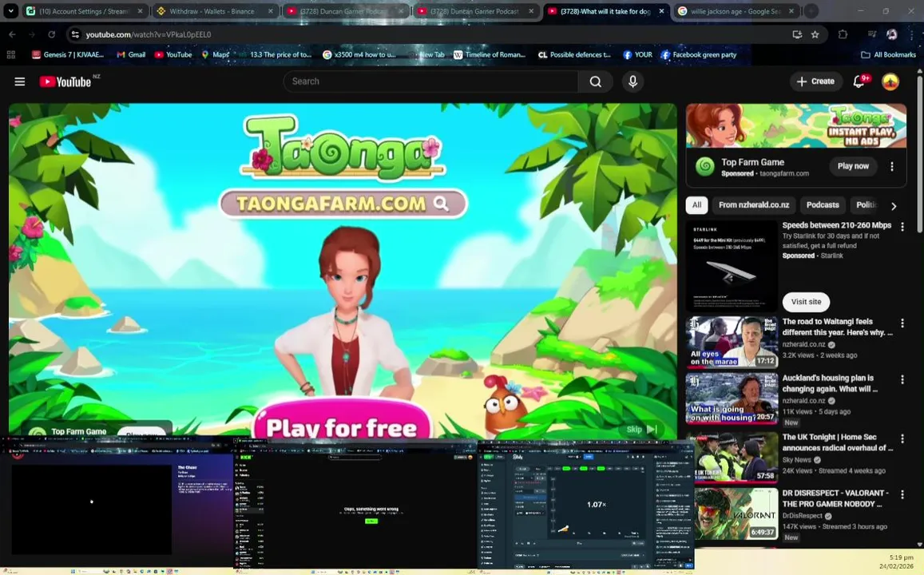The image size is (924, 575).
Task: Open options for The UK Tonight video
Action: point(902,439)
